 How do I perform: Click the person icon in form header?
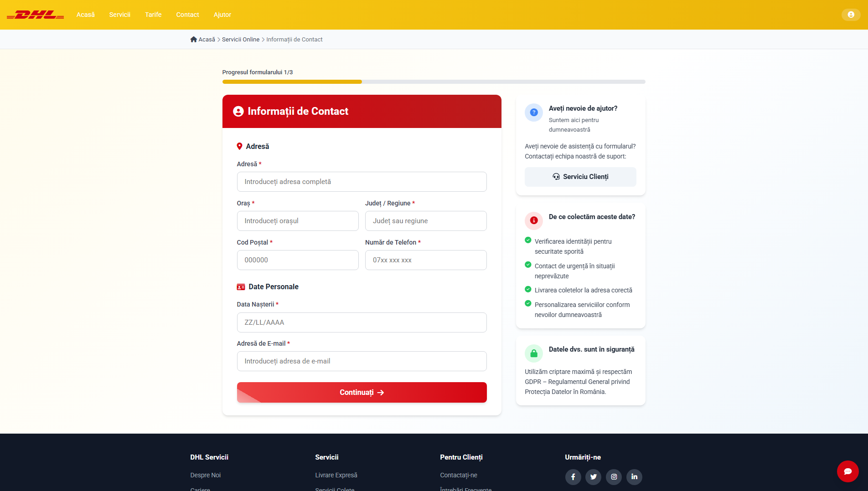tap(238, 112)
